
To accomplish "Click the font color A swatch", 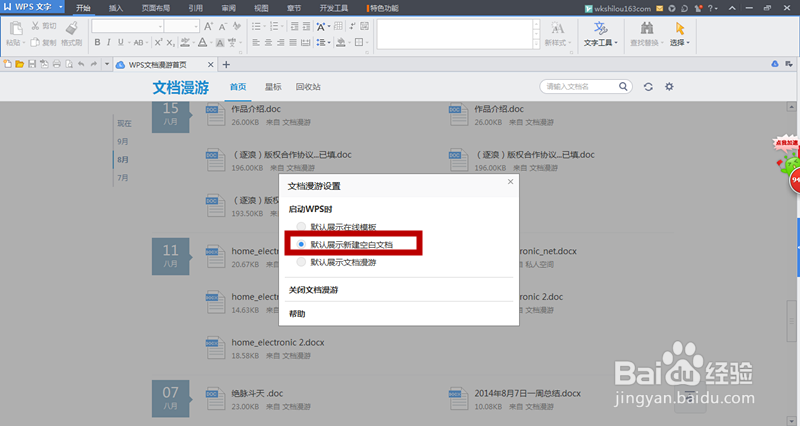I will coord(203,42).
